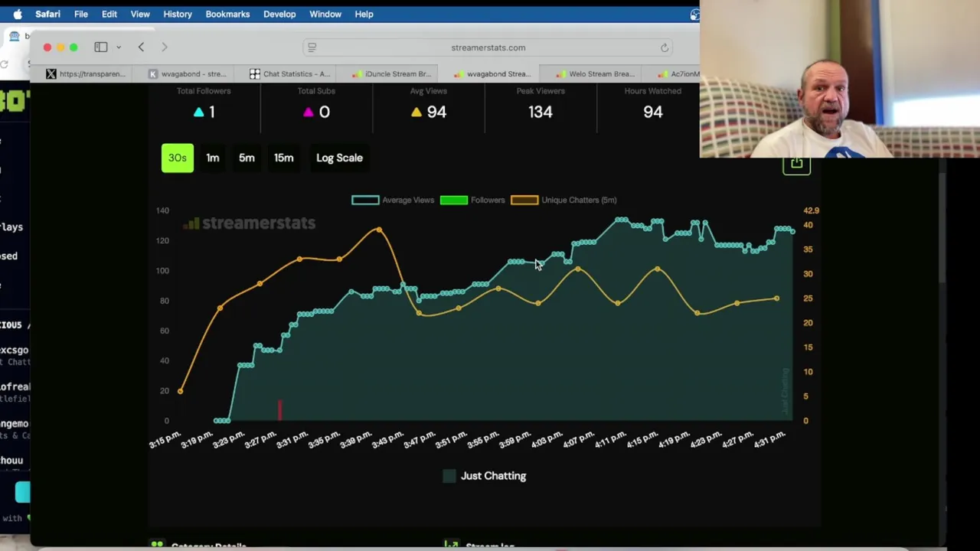
Task: Select the 30s interval button
Action: [178, 158]
